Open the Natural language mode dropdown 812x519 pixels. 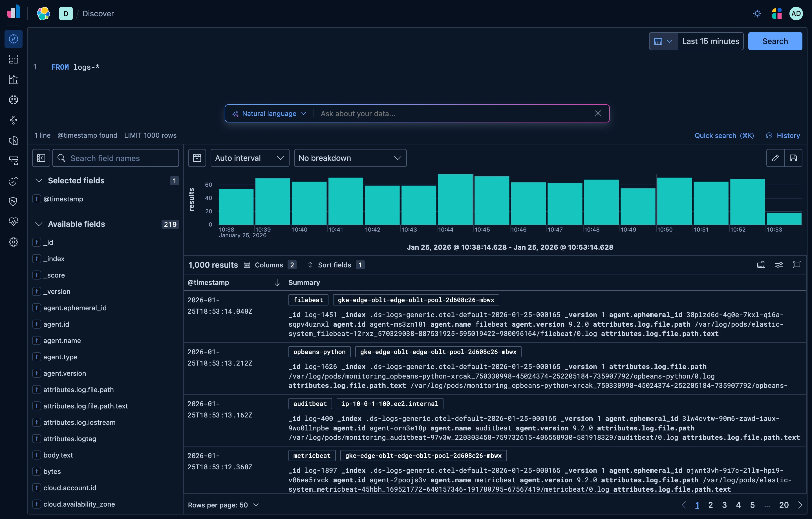tap(269, 114)
